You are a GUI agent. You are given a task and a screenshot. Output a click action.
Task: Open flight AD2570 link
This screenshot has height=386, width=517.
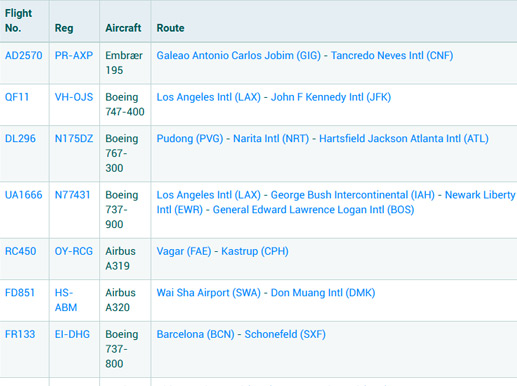(x=24, y=55)
